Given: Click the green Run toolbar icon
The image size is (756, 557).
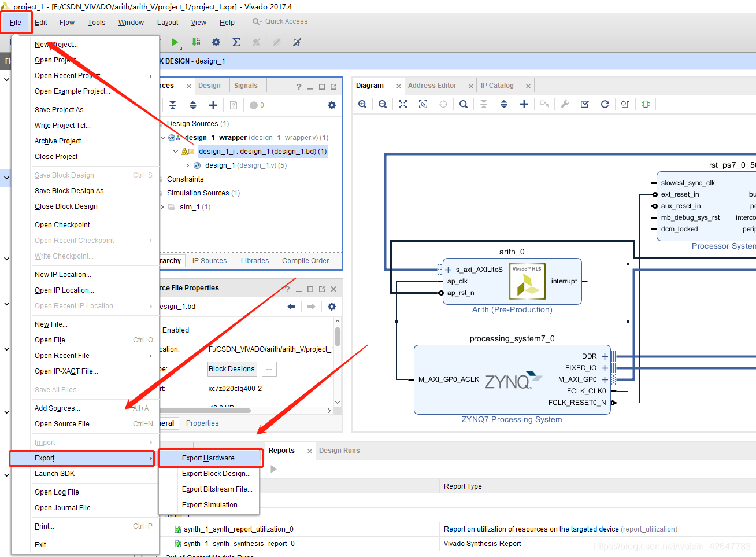Looking at the screenshot, I should [x=175, y=42].
